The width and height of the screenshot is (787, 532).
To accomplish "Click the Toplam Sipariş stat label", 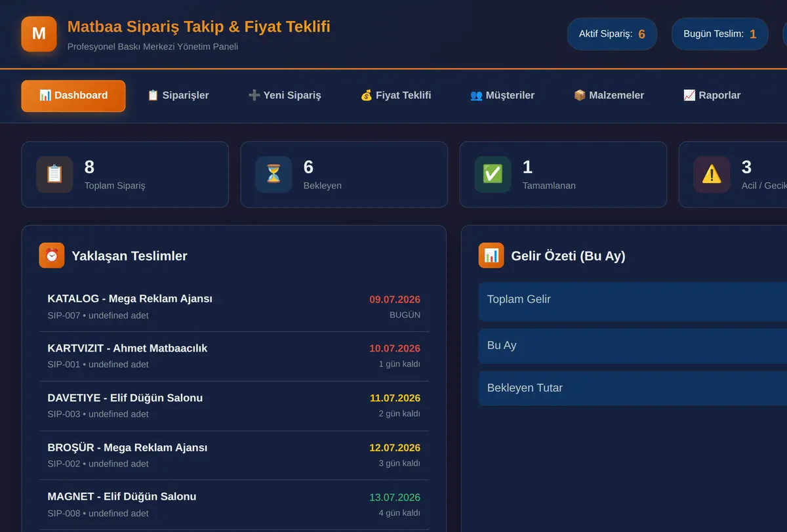I will [115, 186].
